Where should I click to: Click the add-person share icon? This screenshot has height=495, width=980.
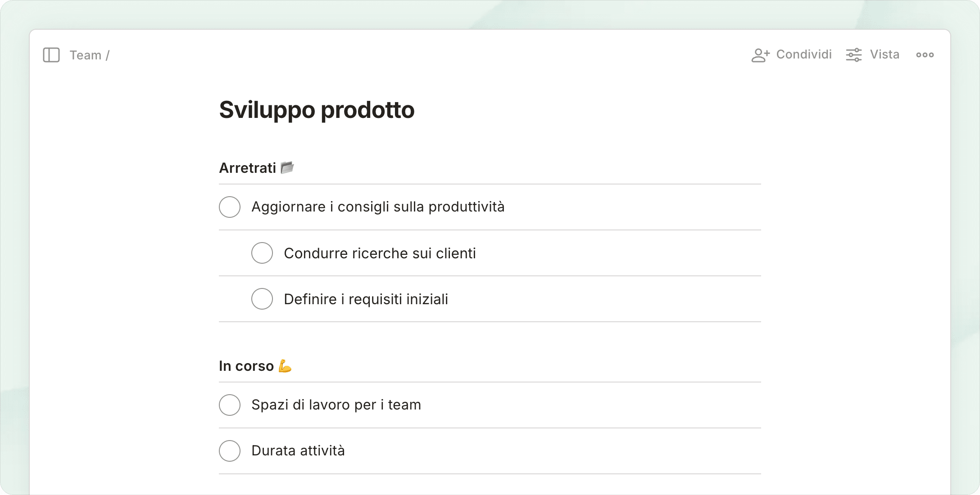click(760, 55)
